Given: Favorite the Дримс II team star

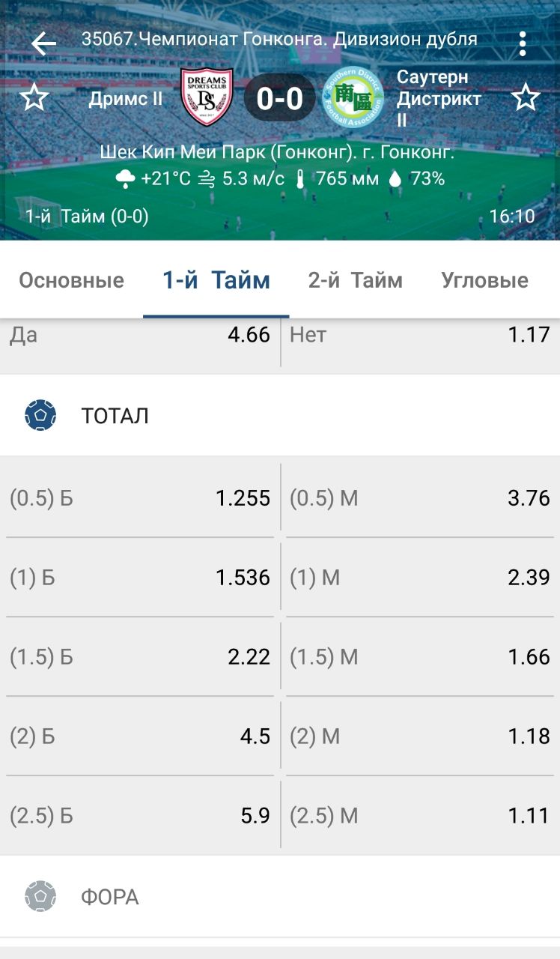Looking at the screenshot, I should coord(34,98).
